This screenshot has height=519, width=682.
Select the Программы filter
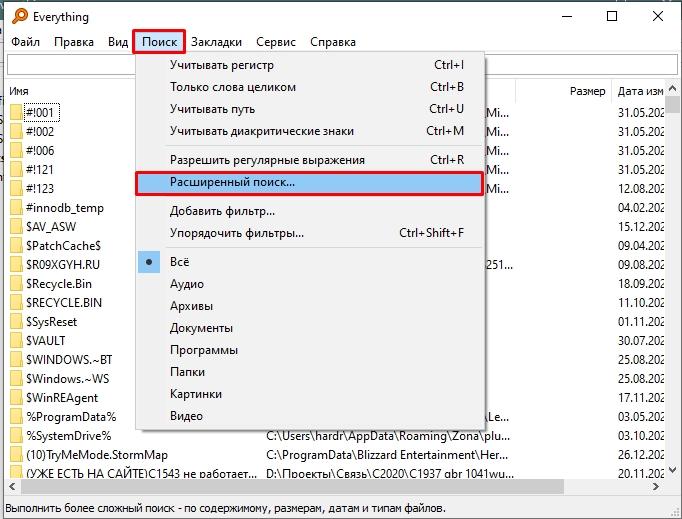(310, 350)
